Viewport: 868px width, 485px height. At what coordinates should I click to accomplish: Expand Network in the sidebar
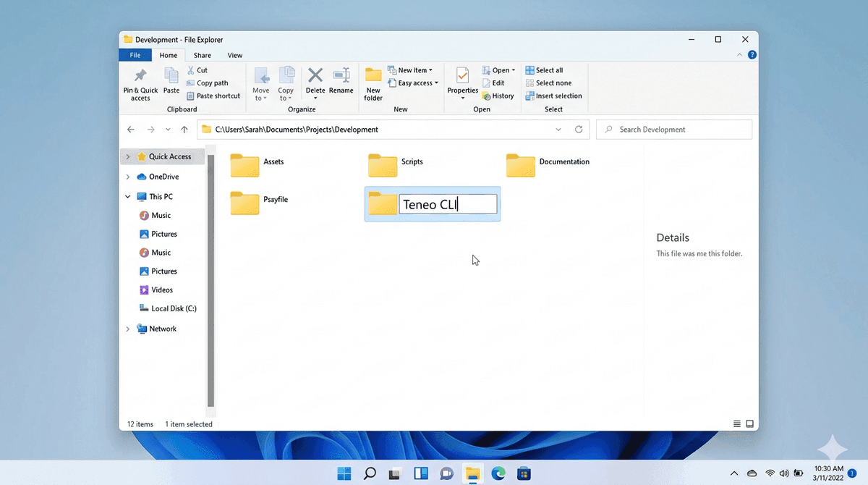127,328
